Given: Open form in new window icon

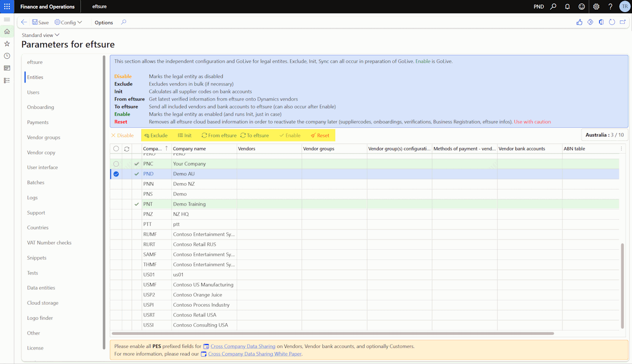Looking at the screenshot, I should coord(623,22).
